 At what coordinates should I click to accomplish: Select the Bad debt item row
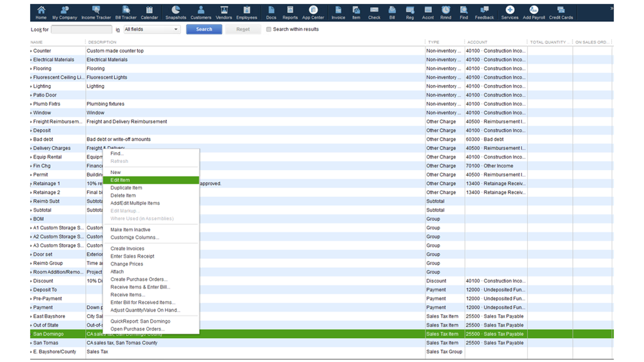click(x=322, y=140)
